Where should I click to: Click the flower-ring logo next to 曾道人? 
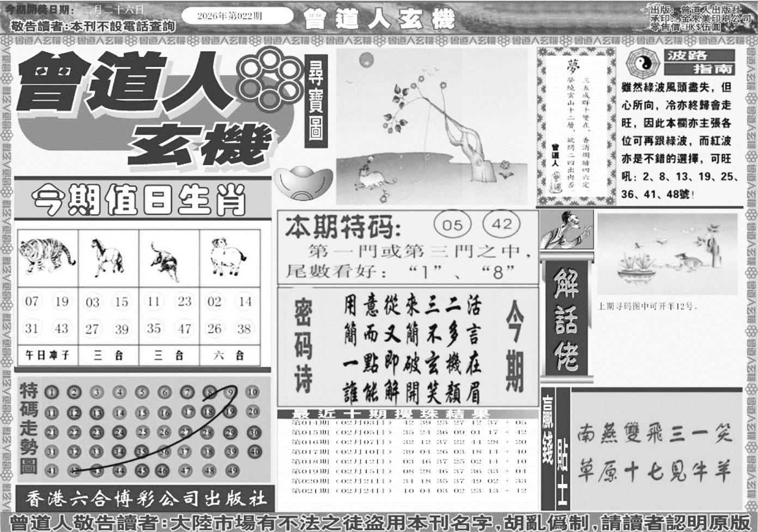271,78
